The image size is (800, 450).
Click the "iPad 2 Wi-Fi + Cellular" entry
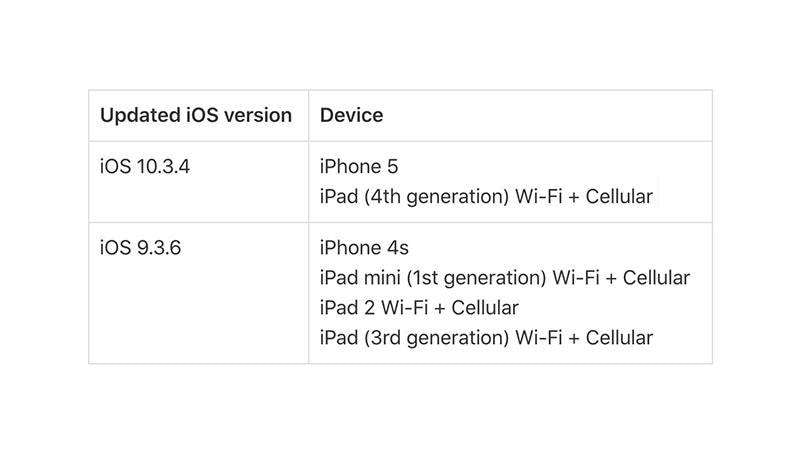click(419, 307)
